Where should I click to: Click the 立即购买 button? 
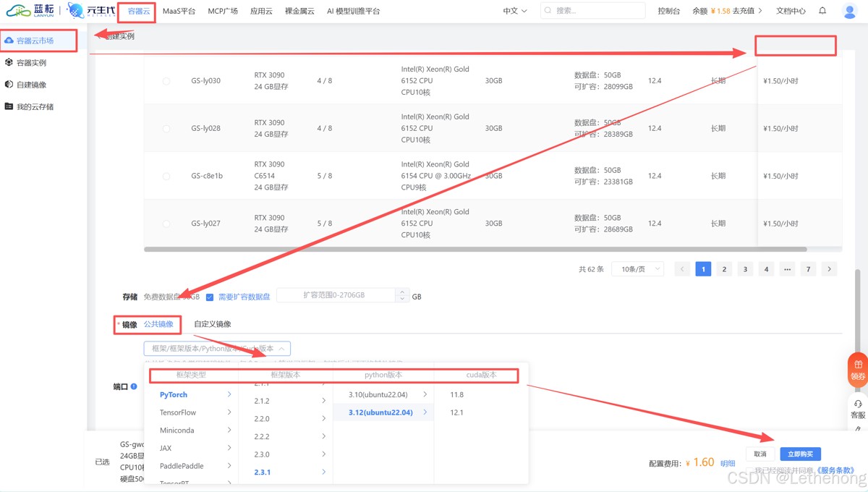[x=800, y=454]
